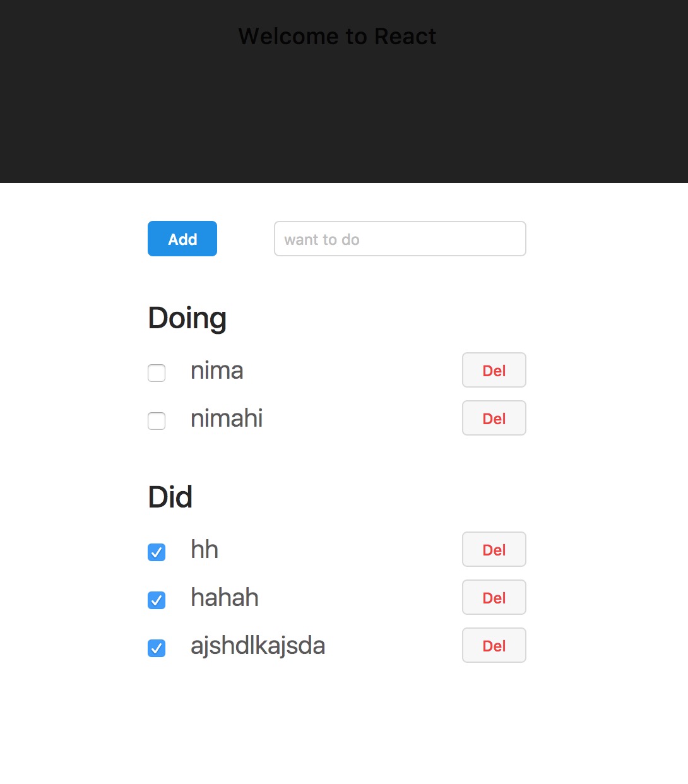Check the checkbox next to nimahi
Viewport: 688px width, 784px height.
[156, 421]
